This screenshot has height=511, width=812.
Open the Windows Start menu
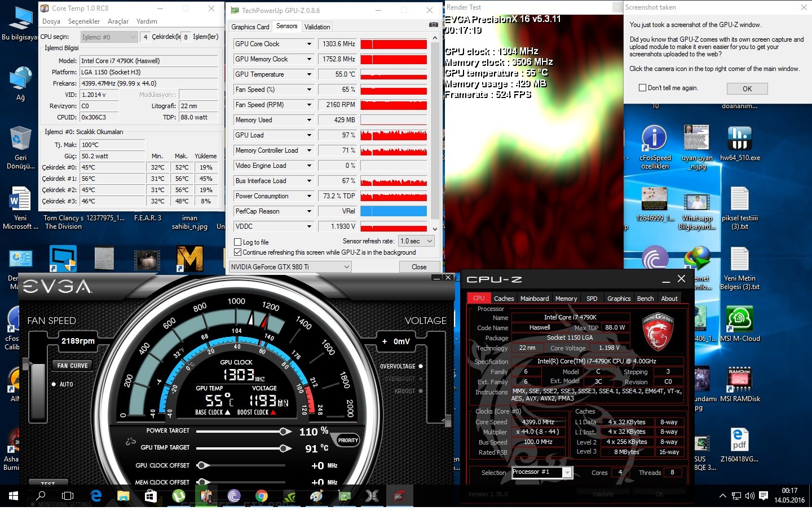14,496
